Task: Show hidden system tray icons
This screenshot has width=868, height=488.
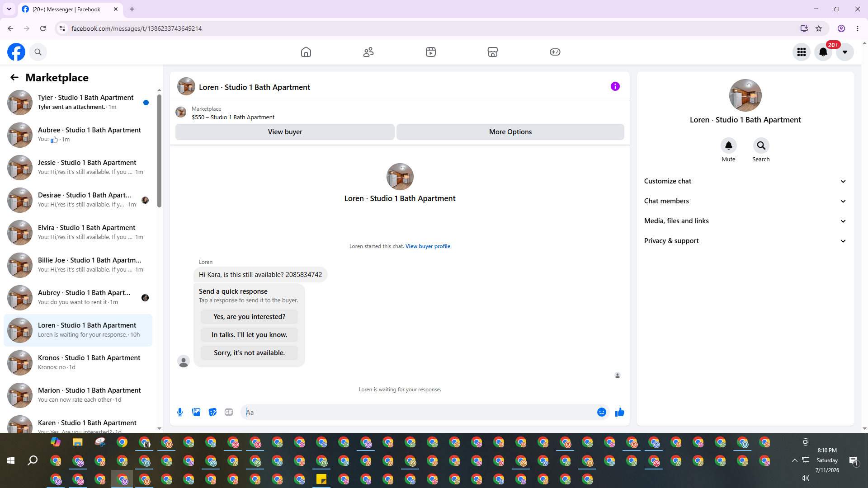Action: point(794,460)
